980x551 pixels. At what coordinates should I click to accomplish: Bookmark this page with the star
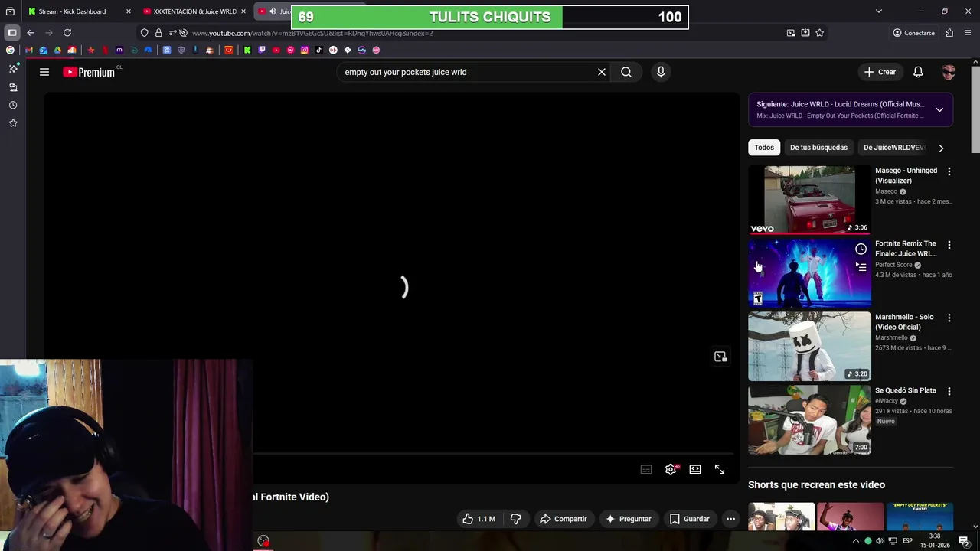pos(820,33)
